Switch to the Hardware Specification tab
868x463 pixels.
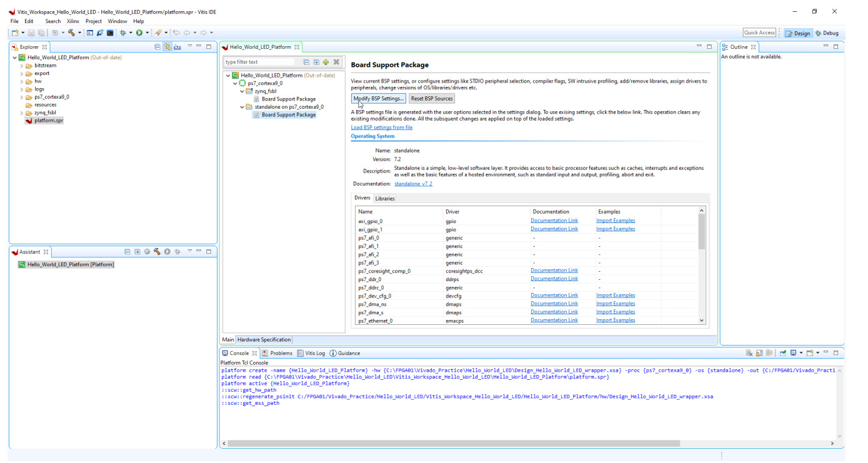264,340
